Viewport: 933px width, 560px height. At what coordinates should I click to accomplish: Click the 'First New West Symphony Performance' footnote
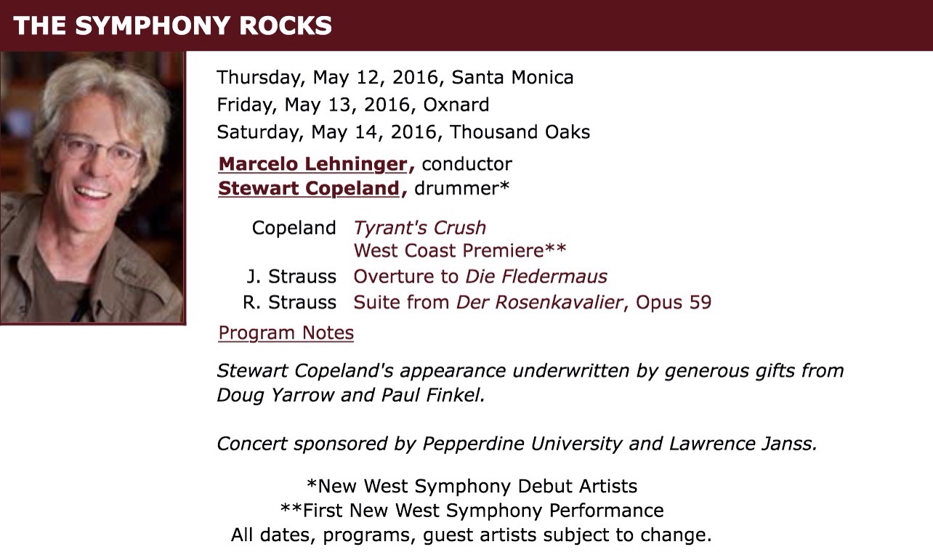(x=472, y=510)
